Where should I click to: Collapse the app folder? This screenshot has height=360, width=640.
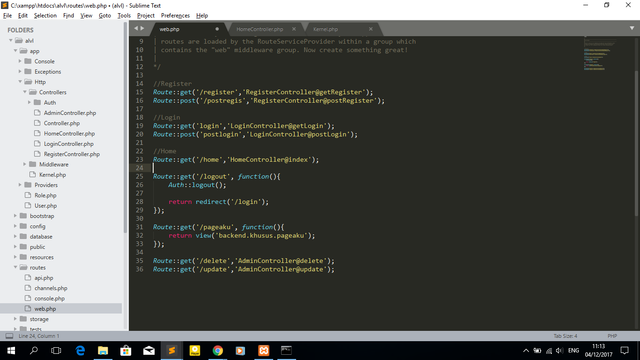tap(16, 51)
